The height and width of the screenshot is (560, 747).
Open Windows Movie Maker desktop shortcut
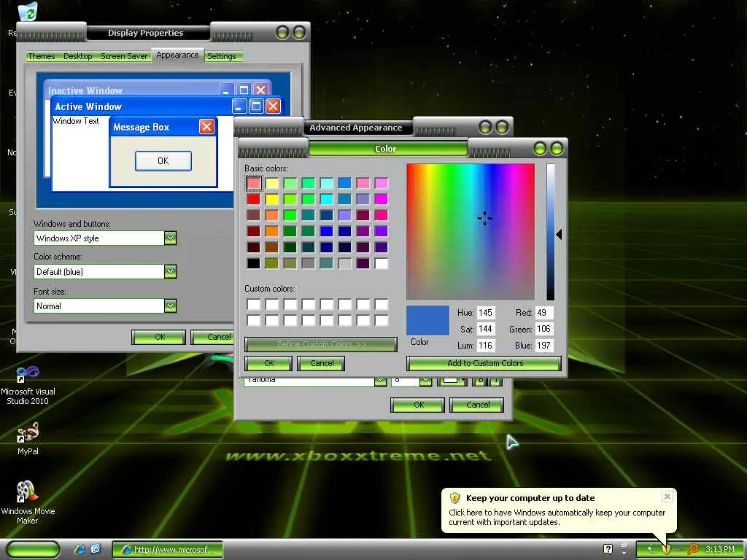28,502
